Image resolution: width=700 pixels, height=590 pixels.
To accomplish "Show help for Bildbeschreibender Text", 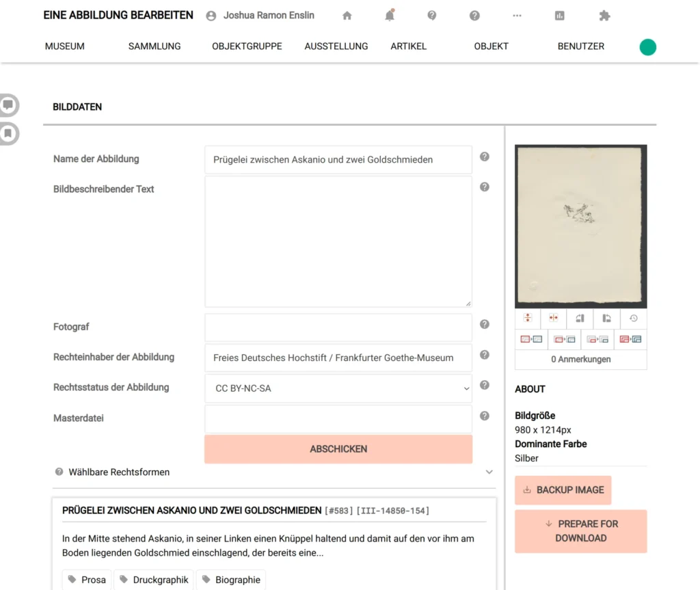I will pos(485,187).
